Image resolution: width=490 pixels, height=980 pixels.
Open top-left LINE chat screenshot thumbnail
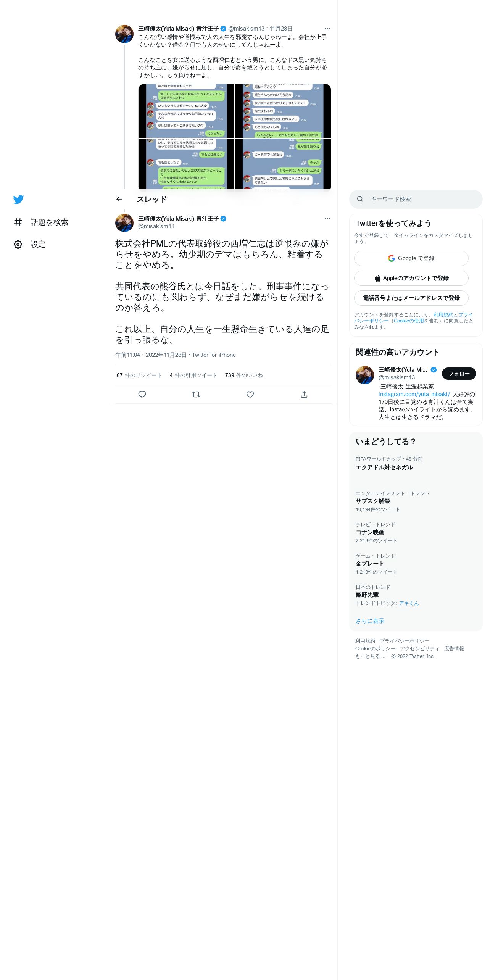186,111
